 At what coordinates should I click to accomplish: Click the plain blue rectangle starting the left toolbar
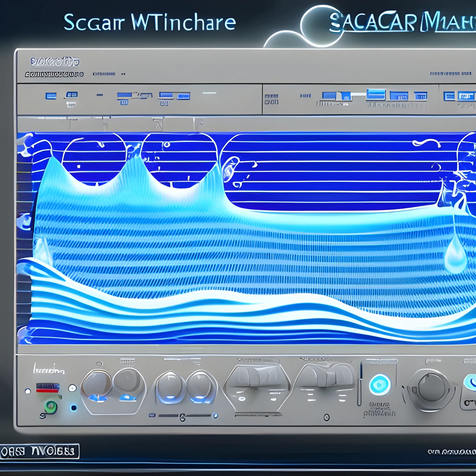pos(51,96)
